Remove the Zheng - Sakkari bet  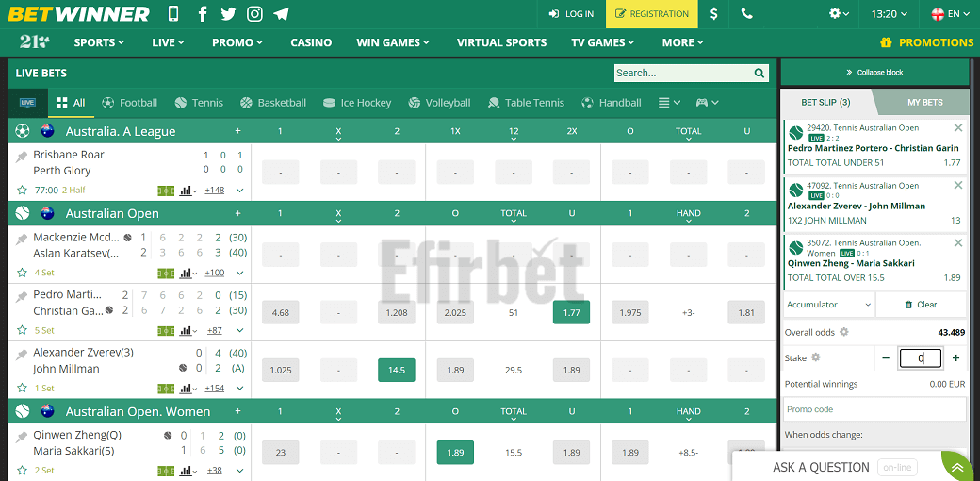[958, 242]
